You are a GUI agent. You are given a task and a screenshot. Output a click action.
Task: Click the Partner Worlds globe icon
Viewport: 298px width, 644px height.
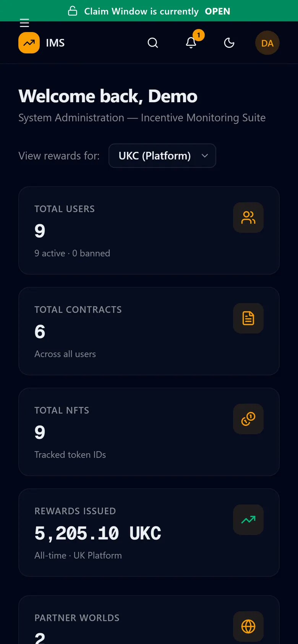pos(248,626)
